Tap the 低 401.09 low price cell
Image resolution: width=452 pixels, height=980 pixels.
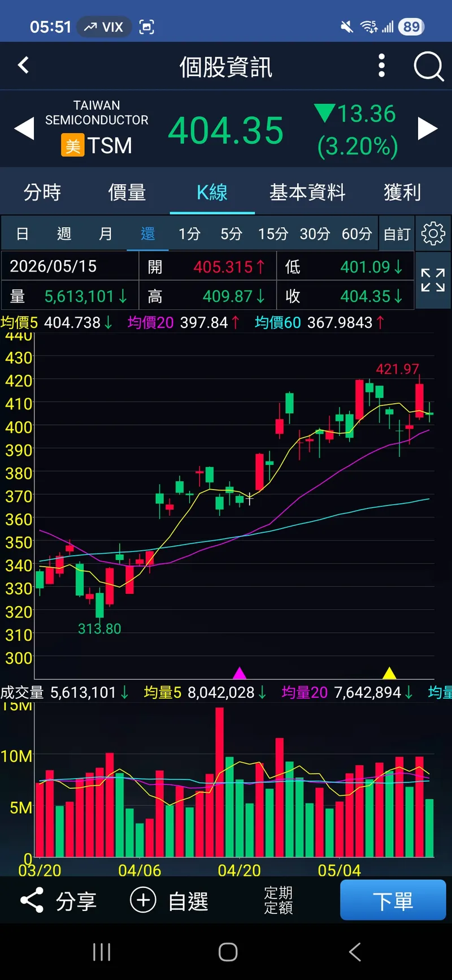click(x=345, y=266)
